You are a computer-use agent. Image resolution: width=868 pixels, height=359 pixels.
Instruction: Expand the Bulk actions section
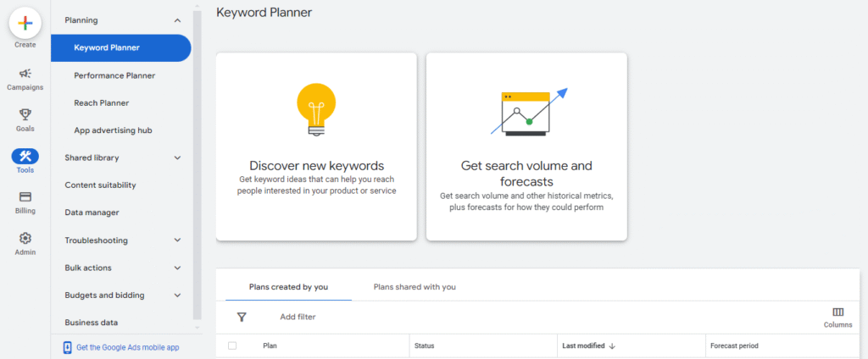pyautogui.click(x=177, y=268)
